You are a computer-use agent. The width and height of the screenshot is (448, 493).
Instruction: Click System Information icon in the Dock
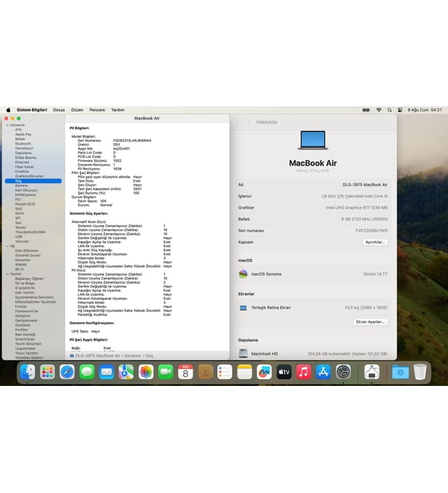372,372
